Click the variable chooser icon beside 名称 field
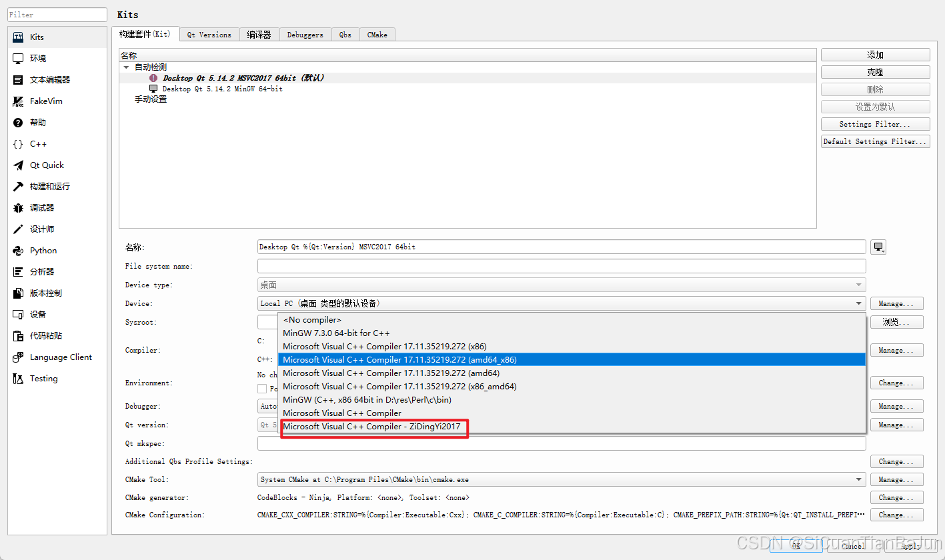945x560 pixels. (878, 247)
